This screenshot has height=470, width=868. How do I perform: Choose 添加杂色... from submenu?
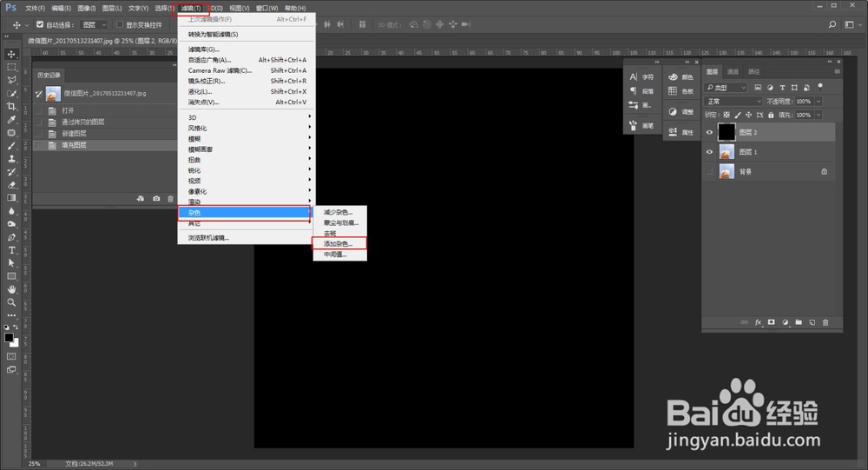(340, 244)
